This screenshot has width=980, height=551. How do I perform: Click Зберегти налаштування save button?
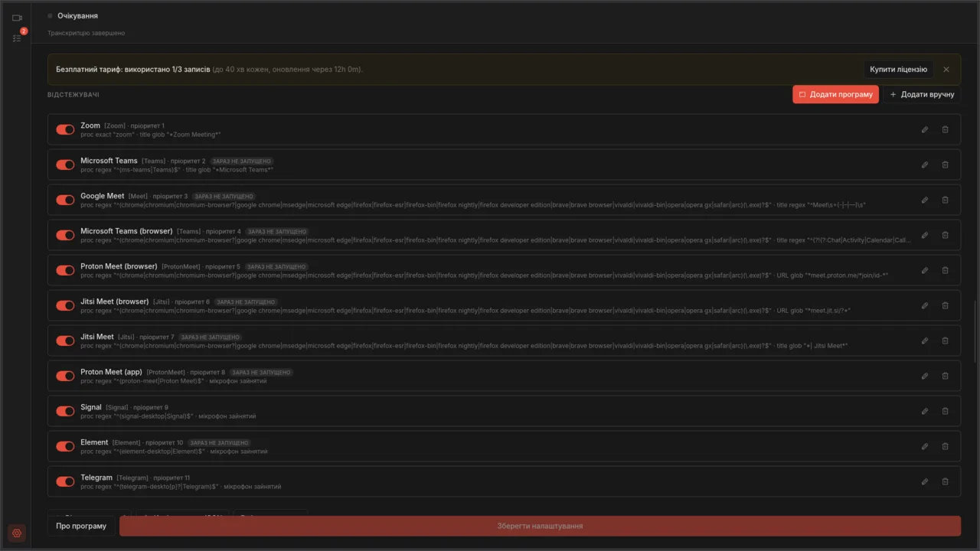click(540, 526)
